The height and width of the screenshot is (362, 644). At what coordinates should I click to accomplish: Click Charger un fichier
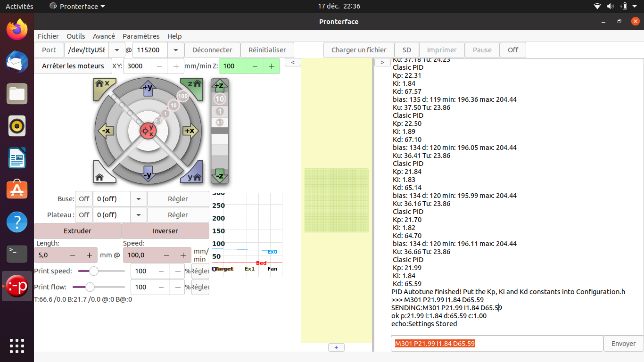[x=359, y=50]
